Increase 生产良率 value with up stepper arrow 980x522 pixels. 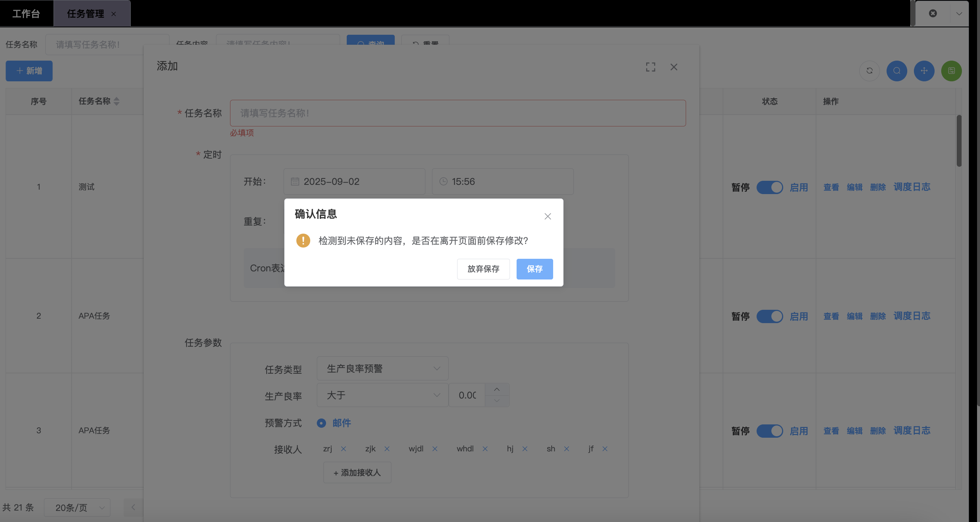point(497,390)
